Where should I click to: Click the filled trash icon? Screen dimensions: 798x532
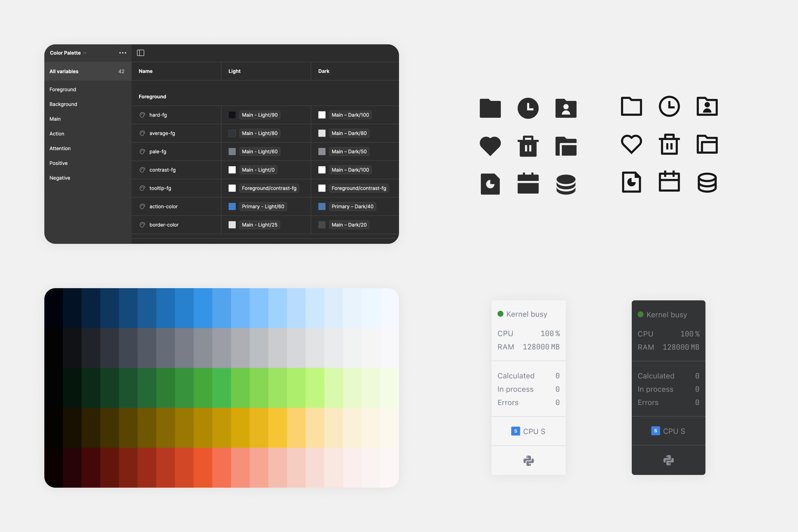tap(528, 146)
